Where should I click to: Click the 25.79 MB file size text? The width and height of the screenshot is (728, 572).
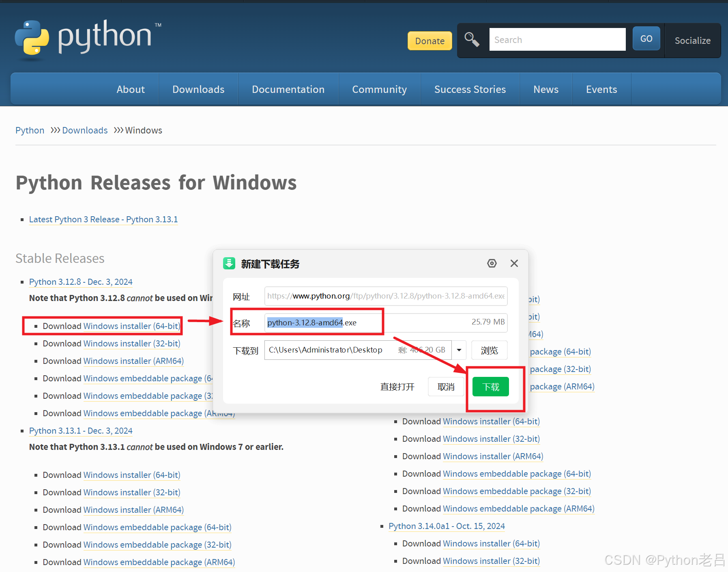(x=488, y=322)
